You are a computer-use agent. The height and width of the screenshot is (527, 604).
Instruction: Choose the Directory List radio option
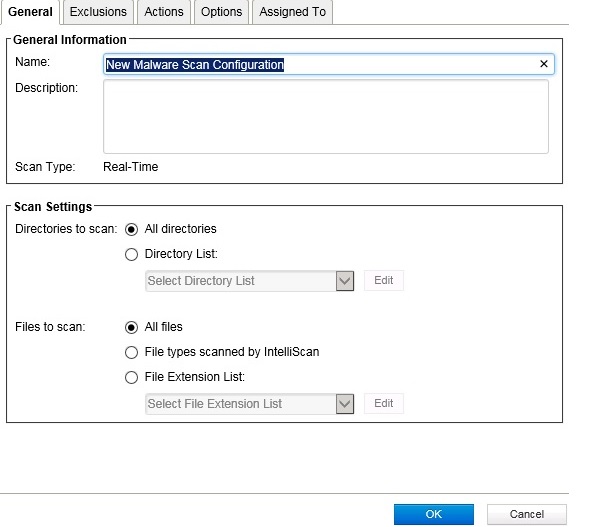[132, 255]
